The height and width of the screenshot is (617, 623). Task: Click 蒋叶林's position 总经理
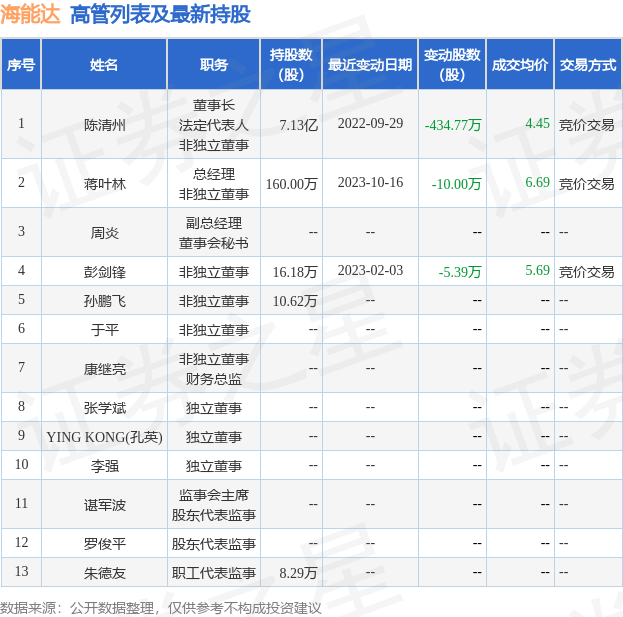(214, 174)
